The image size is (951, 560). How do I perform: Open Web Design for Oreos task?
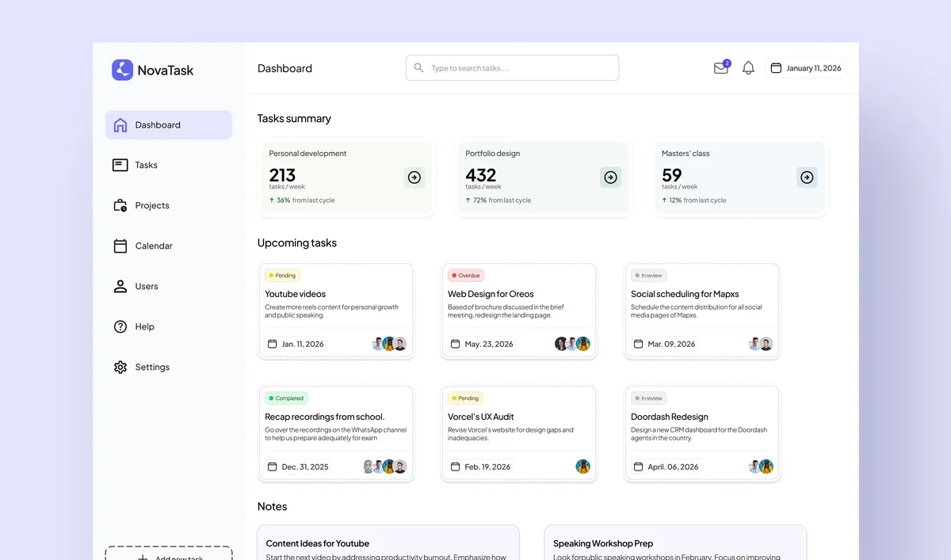pos(491,294)
